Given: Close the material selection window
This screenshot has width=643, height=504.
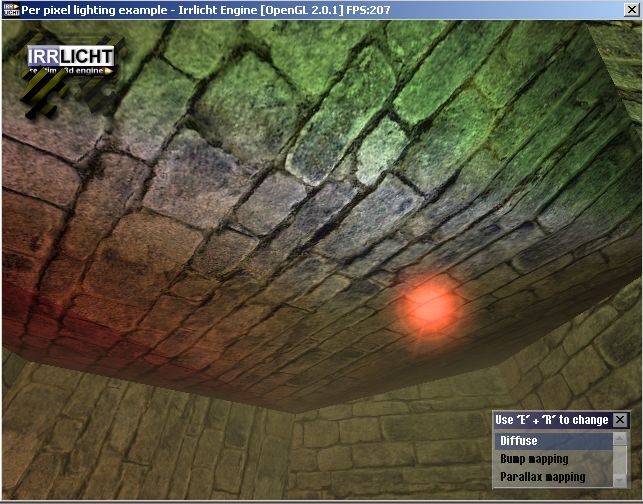Looking at the screenshot, I should (x=620, y=420).
